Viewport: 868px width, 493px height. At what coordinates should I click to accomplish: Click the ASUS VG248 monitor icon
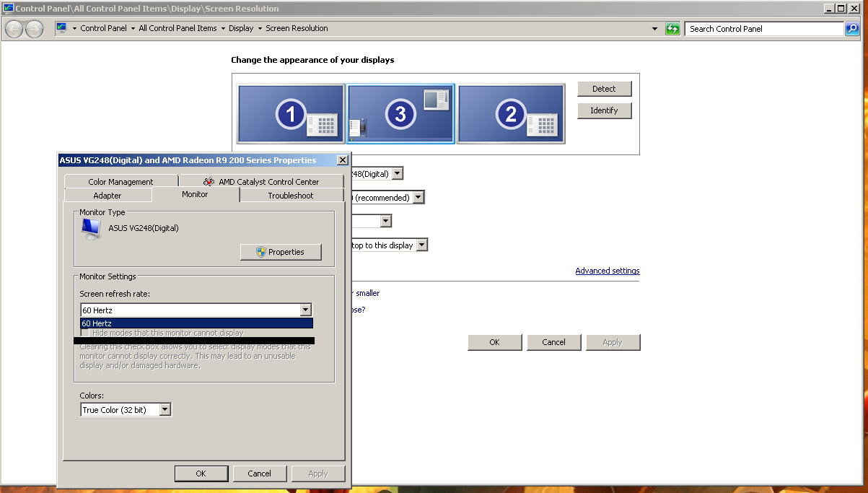(91, 229)
